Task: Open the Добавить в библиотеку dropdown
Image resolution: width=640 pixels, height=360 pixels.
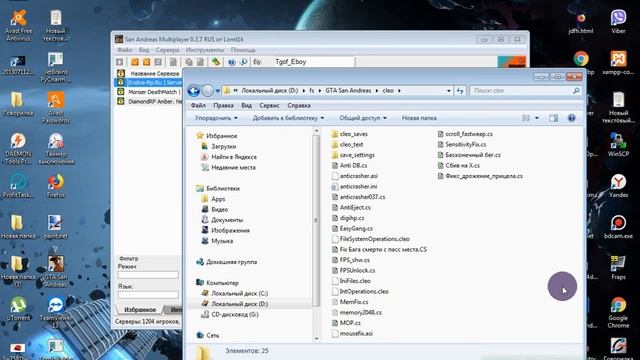Action: pyautogui.click(x=288, y=118)
